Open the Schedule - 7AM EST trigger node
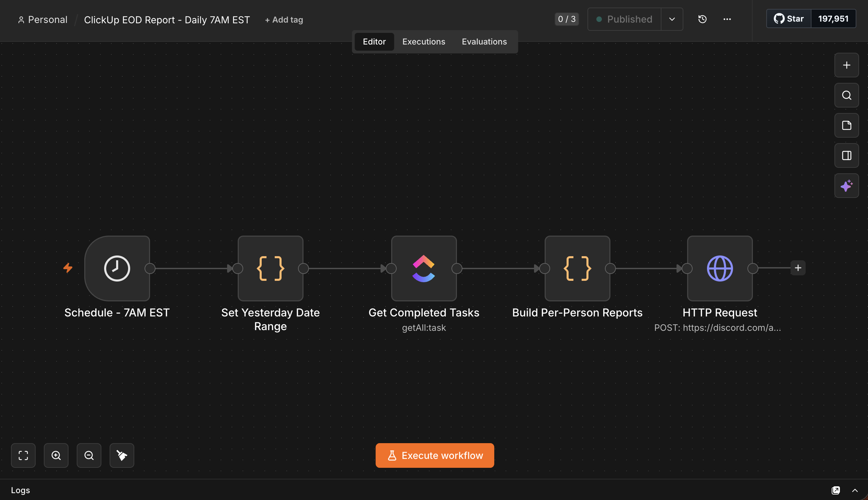868x500 pixels. [117, 268]
